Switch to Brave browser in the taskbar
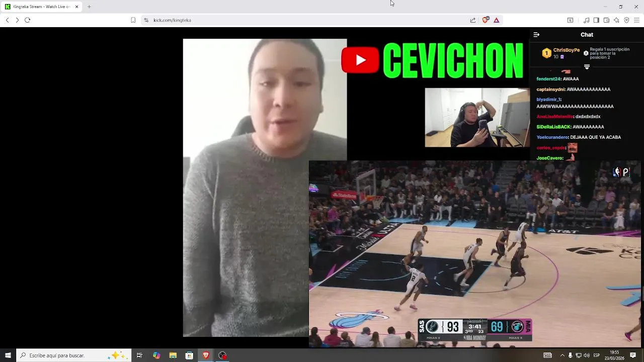This screenshot has width=644, height=362. pos(206,355)
